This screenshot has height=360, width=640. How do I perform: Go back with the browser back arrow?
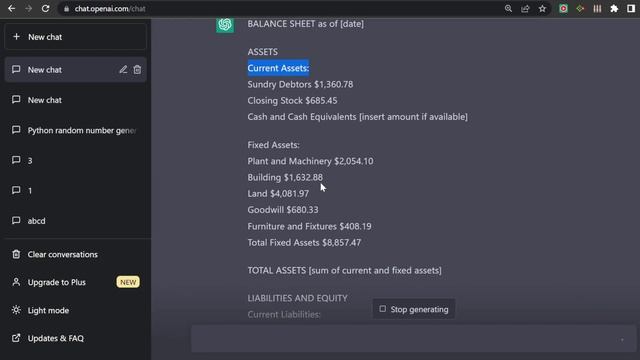point(11,9)
